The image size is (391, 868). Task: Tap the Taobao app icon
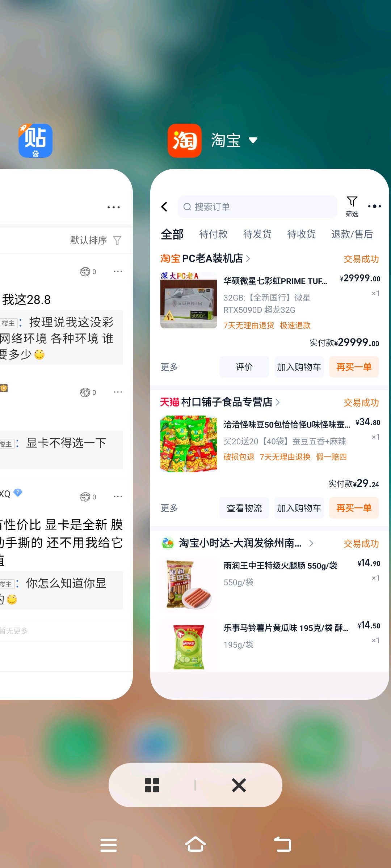(x=184, y=141)
